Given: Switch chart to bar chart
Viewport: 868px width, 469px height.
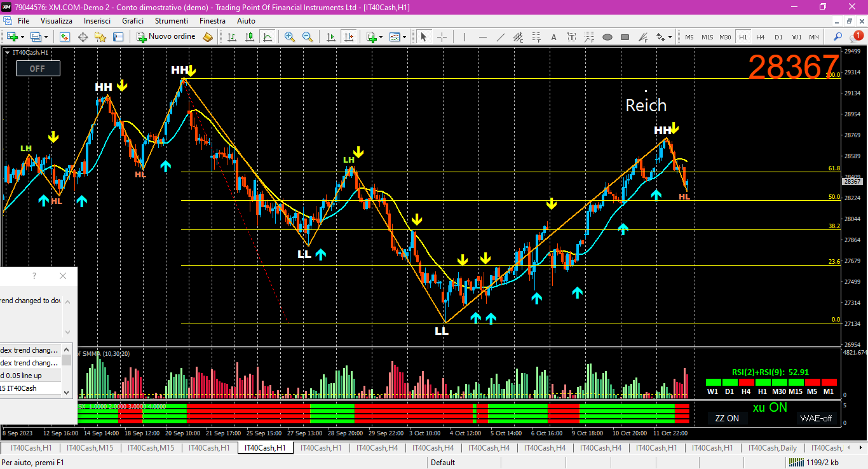Looking at the screenshot, I should 232,37.
